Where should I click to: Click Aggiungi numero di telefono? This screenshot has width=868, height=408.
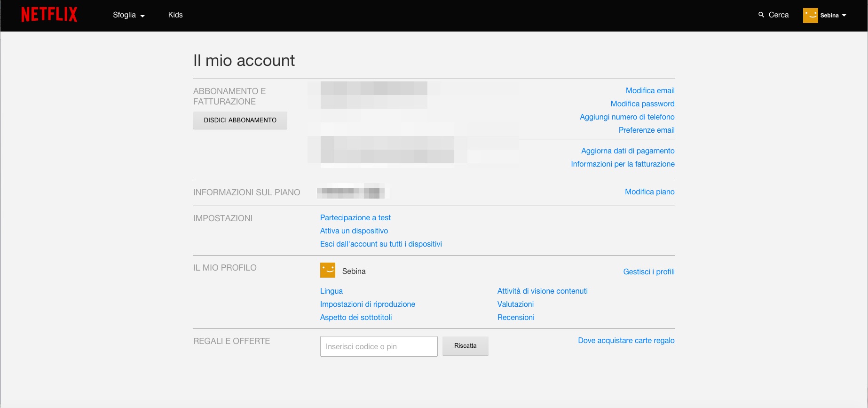point(627,117)
